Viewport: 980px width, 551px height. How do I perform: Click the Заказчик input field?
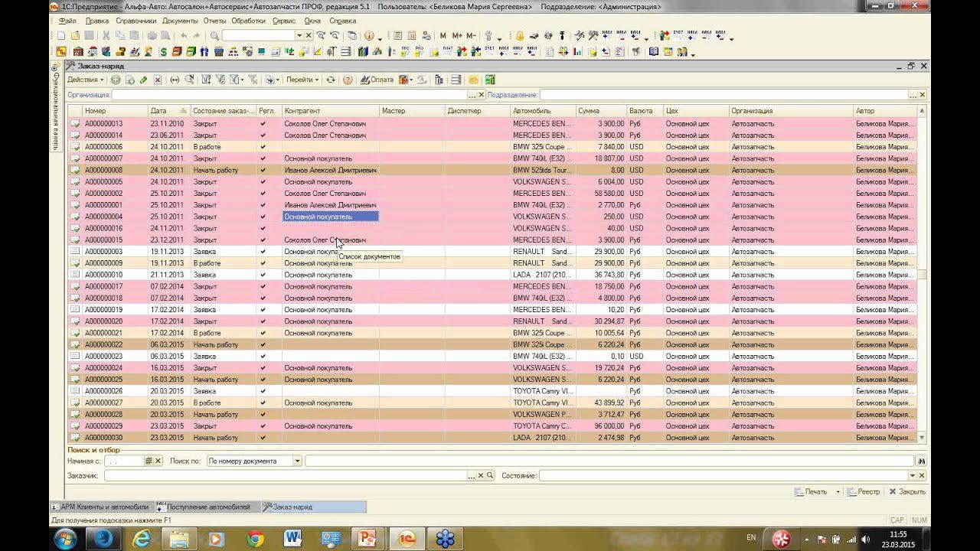[286, 476]
